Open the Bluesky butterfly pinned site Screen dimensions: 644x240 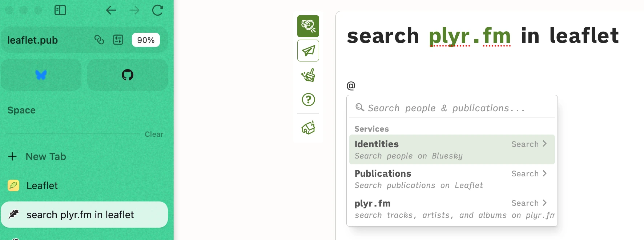point(41,75)
